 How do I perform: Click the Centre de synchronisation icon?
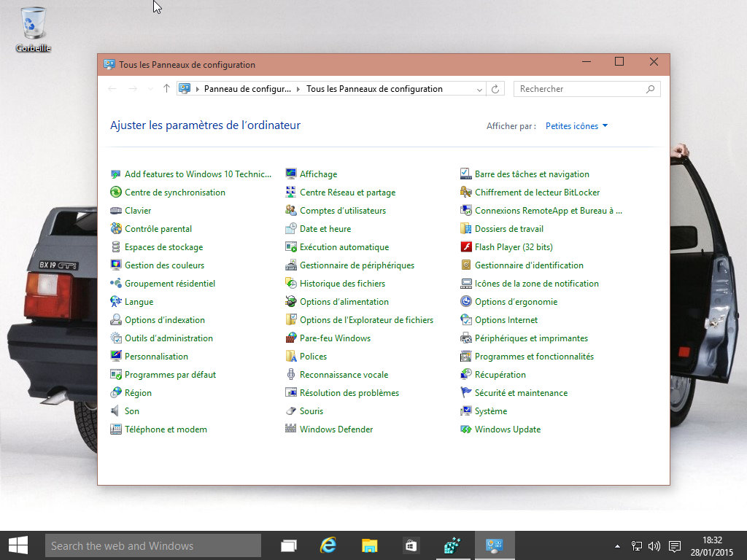coord(116,192)
